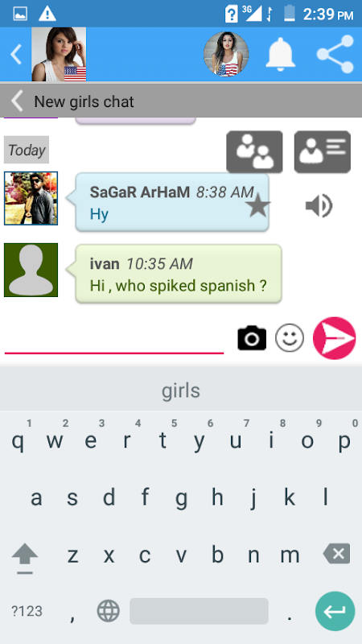Switch keyboard to ?123 symbols

pos(27,611)
